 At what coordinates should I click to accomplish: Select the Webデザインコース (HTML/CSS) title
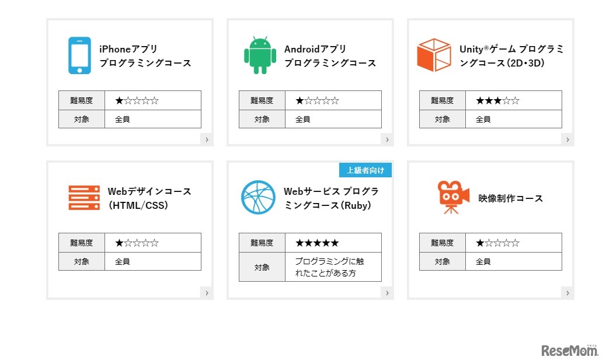tap(149, 198)
